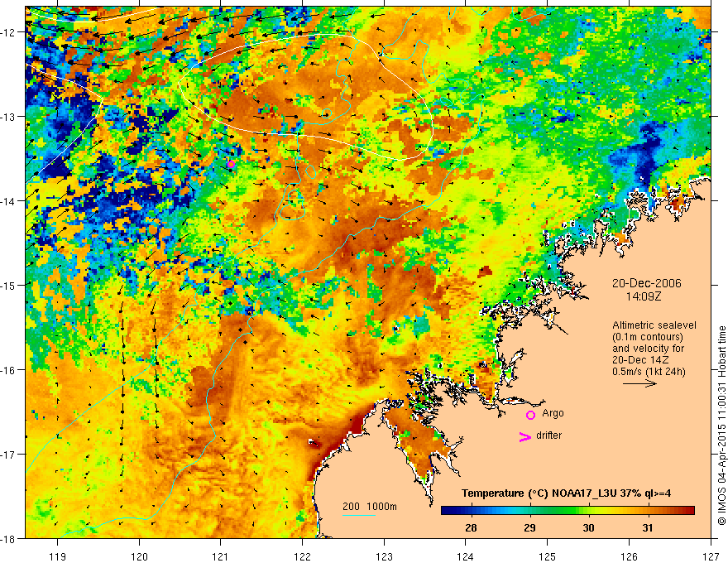Screen dimensions: 728x563
Task: Click the 'Argo' legend label
Action: 553,413
